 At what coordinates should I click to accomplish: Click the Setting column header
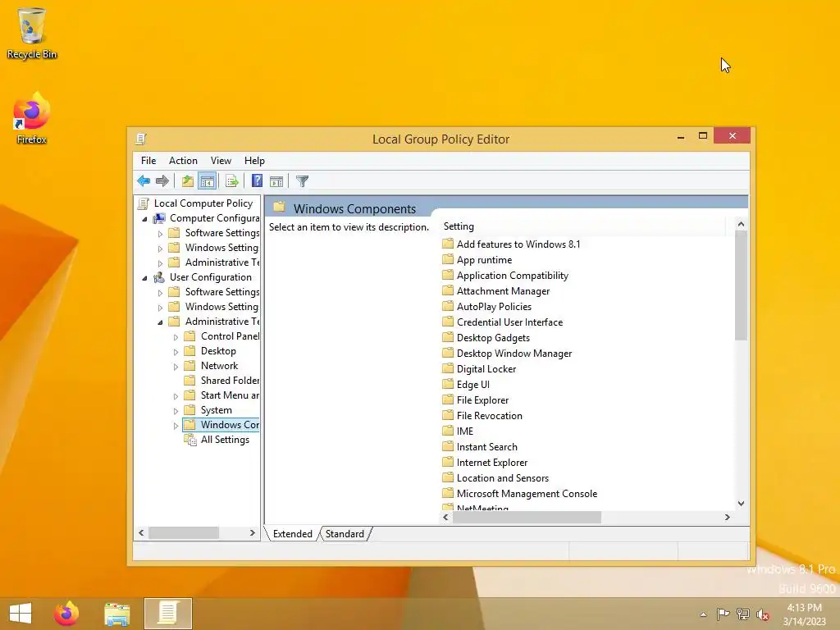pos(583,226)
